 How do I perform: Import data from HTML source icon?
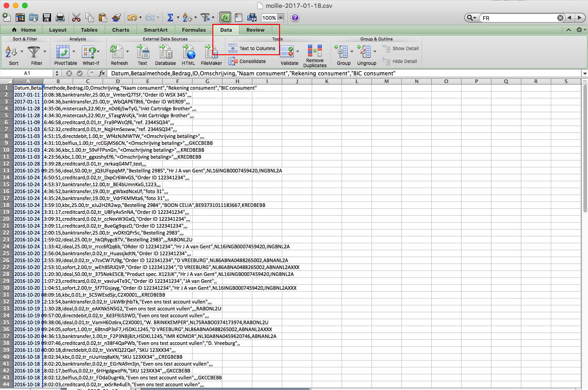[x=188, y=55]
